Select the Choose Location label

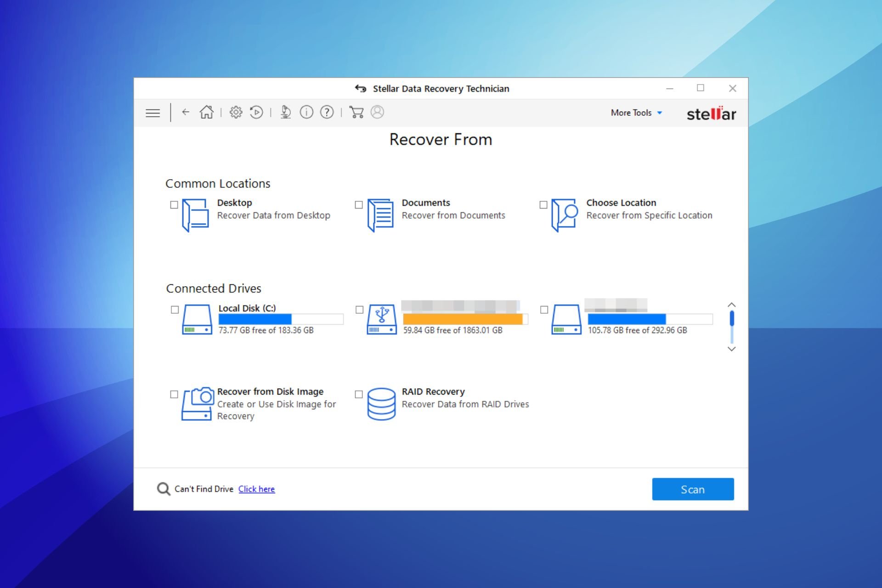click(621, 203)
